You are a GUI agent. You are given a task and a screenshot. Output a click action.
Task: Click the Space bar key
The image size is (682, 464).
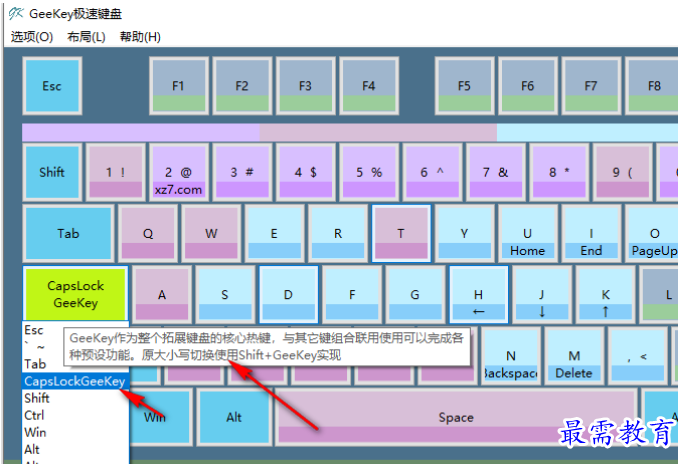456,417
